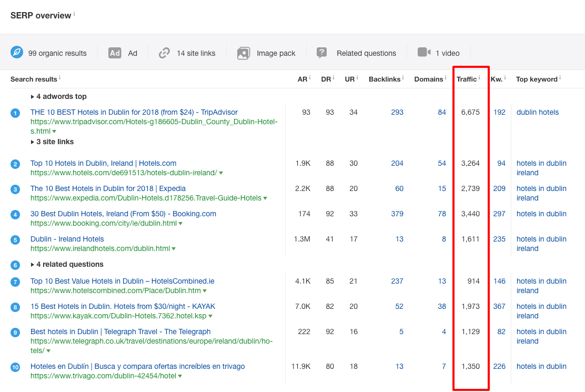Click keyword count 192 for TripAdvisor
The width and height of the screenshot is (585, 392).
click(x=499, y=112)
